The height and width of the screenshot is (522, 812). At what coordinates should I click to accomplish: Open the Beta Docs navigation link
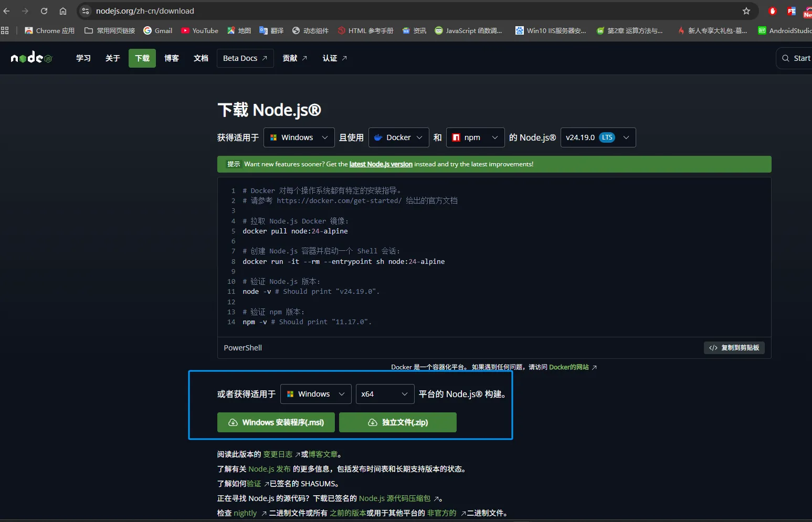pos(245,58)
